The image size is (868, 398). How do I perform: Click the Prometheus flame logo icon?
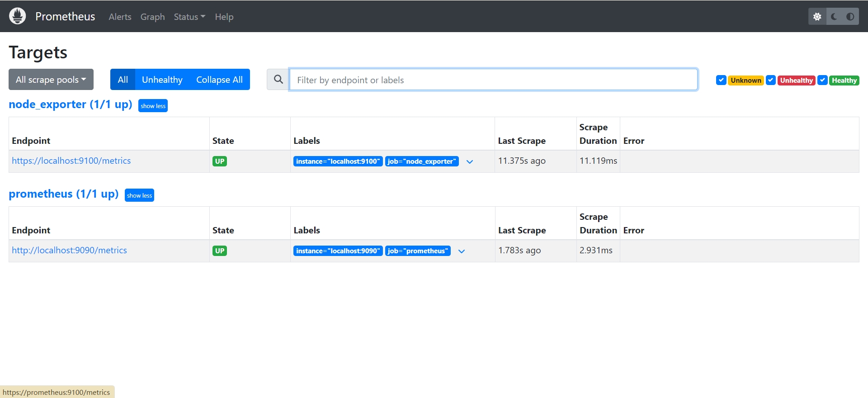click(18, 16)
